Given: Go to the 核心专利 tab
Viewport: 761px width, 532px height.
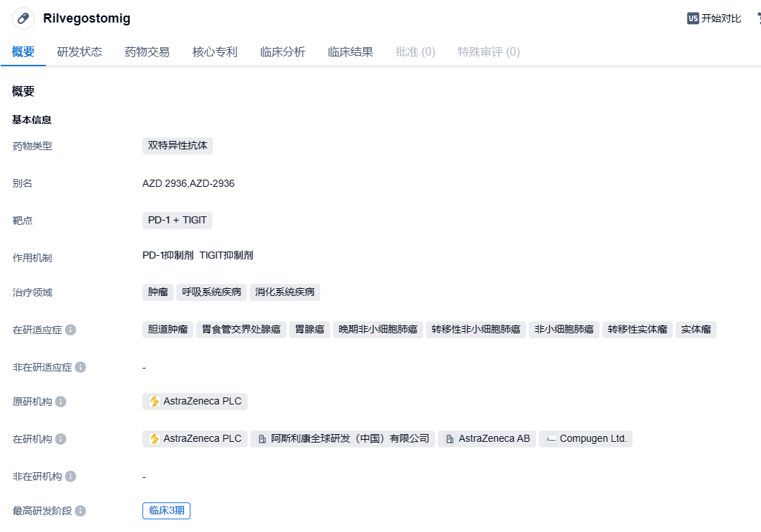Looking at the screenshot, I should [x=215, y=52].
